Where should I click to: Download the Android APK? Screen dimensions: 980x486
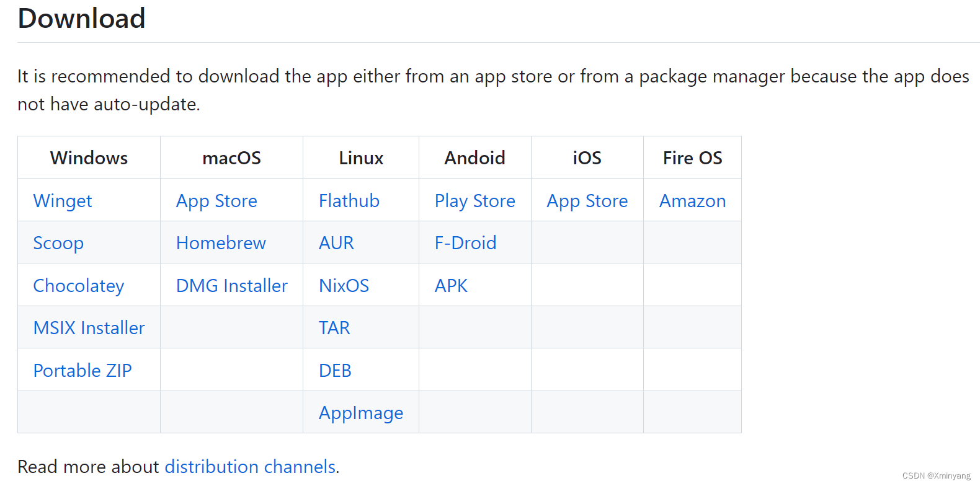click(x=451, y=286)
